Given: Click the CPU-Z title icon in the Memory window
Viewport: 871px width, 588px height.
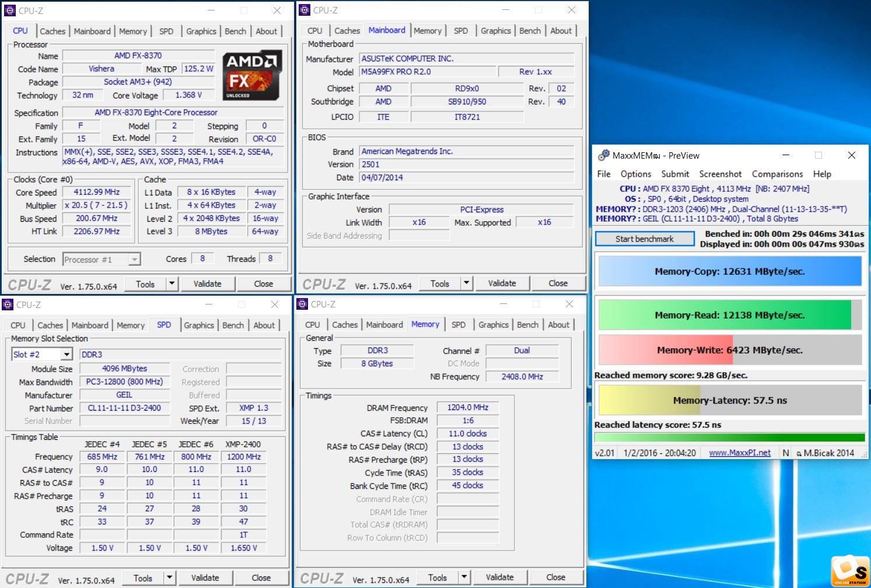Looking at the screenshot, I should pyautogui.click(x=302, y=304).
